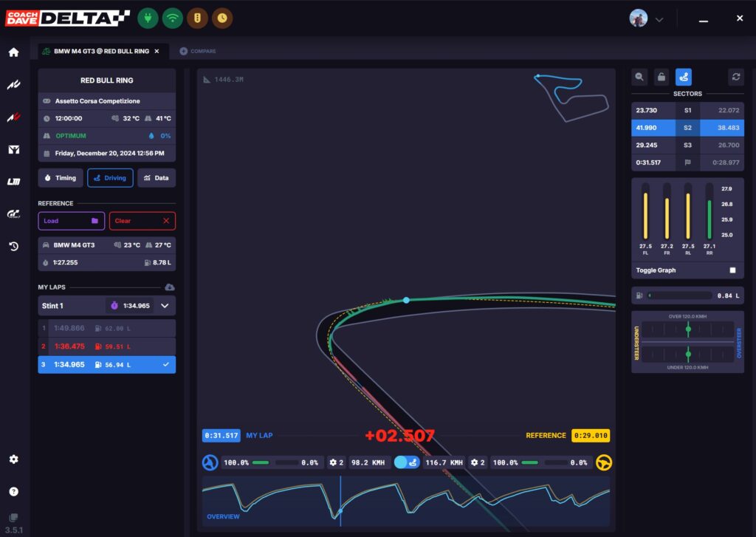Open settings via the gear icon
The width and height of the screenshot is (756, 537).
[13, 459]
